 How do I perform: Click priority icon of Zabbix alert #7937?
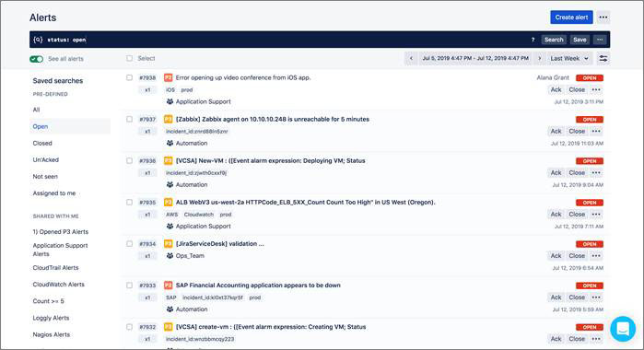pyautogui.click(x=168, y=119)
